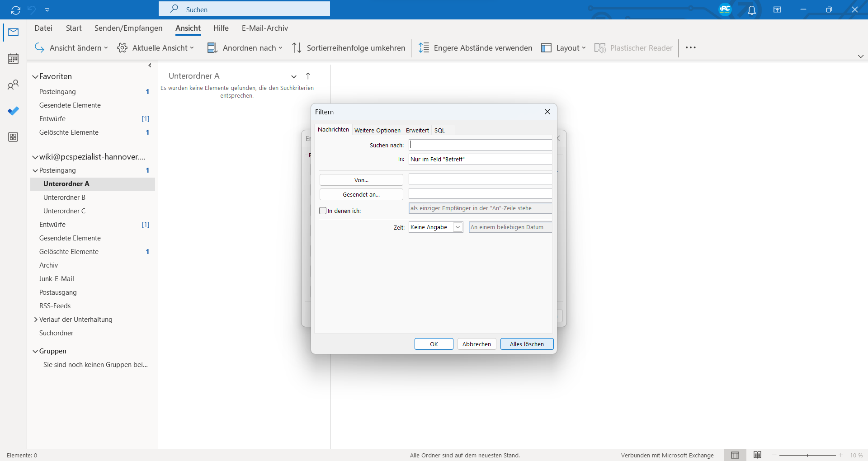Click the 'Suchen nach' input field
868x461 pixels.
point(480,145)
